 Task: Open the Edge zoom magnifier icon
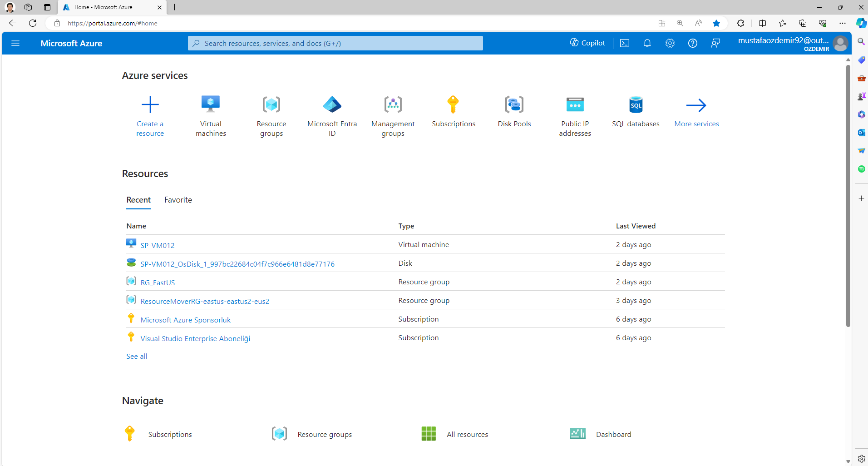(x=680, y=23)
